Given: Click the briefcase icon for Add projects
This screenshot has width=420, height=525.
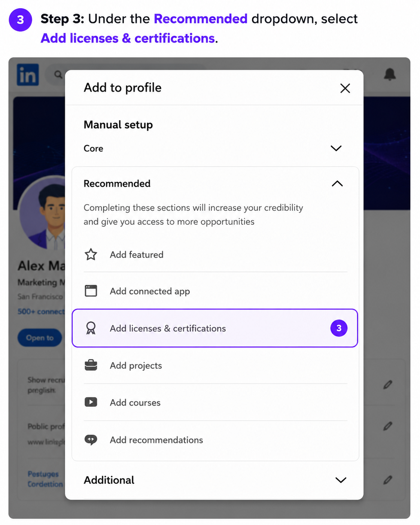Looking at the screenshot, I should point(91,365).
